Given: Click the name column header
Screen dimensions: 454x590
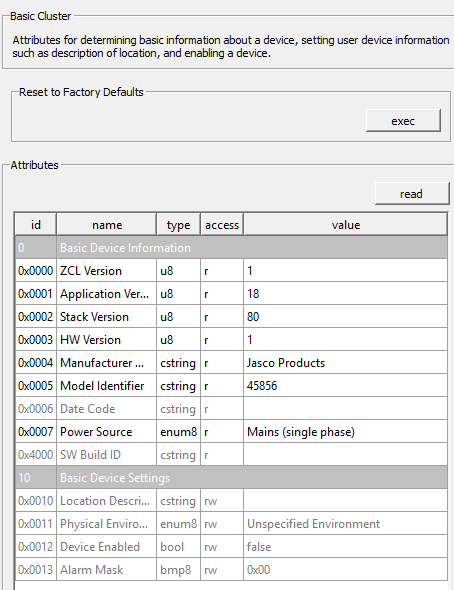Looking at the screenshot, I should (x=107, y=225).
